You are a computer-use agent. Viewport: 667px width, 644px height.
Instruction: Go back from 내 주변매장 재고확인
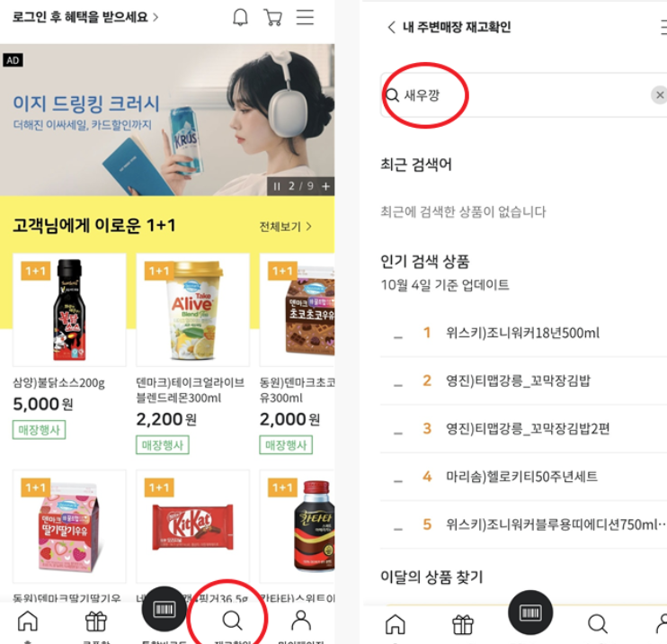point(391,27)
